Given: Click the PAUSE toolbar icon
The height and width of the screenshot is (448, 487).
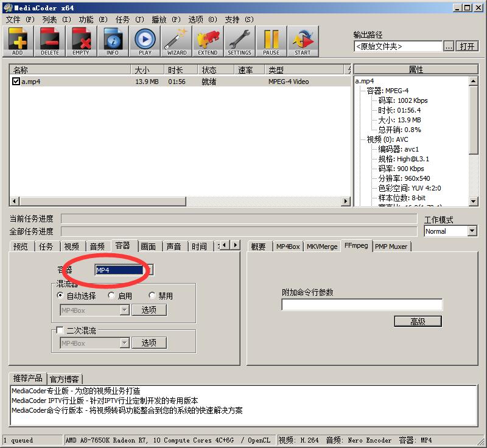Looking at the screenshot, I should click(x=271, y=41).
